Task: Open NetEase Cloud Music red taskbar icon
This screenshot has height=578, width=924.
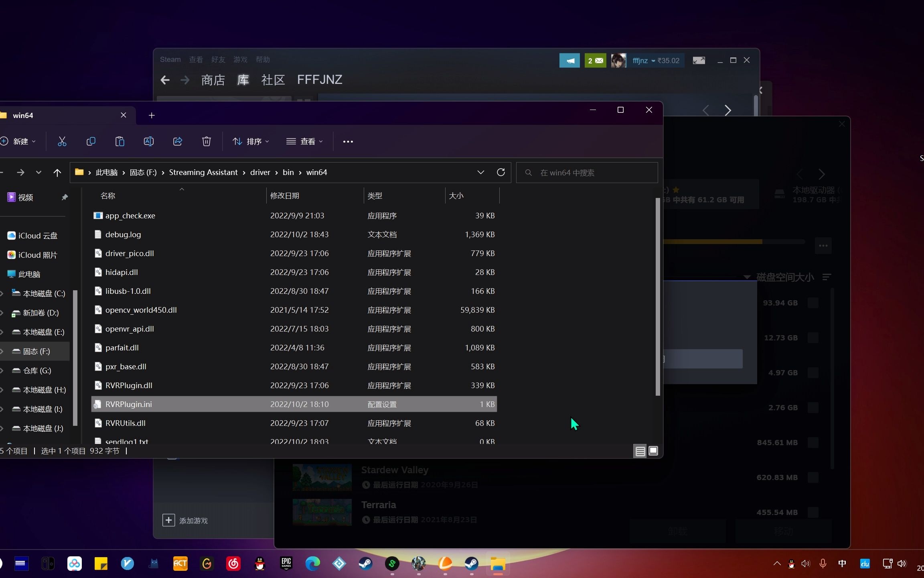Action: click(x=233, y=564)
